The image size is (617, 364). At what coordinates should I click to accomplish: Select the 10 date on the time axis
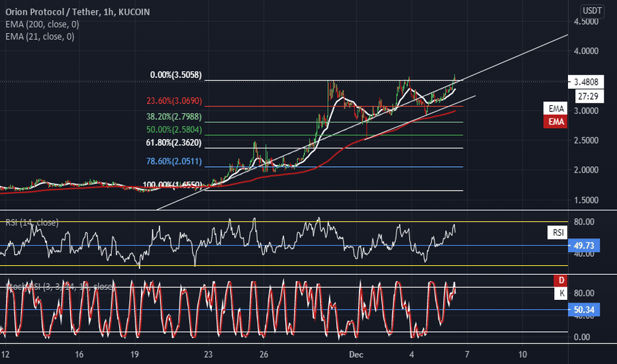click(522, 355)
